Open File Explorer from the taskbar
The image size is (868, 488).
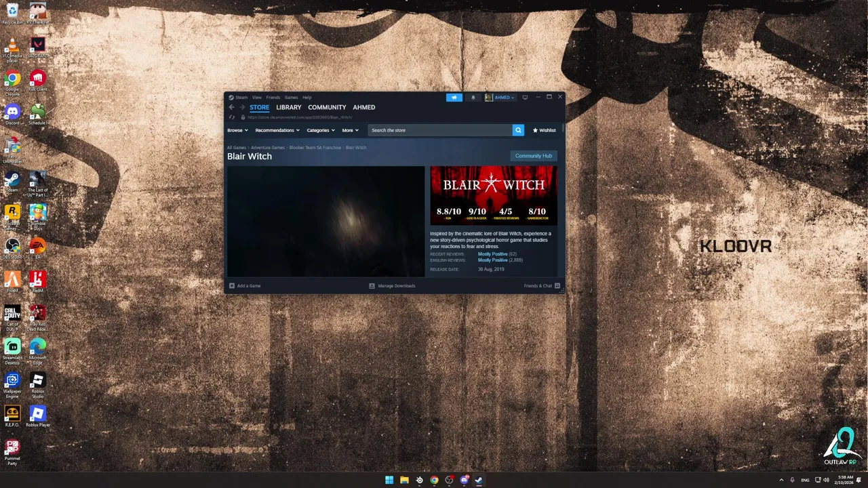click(404, 480)
